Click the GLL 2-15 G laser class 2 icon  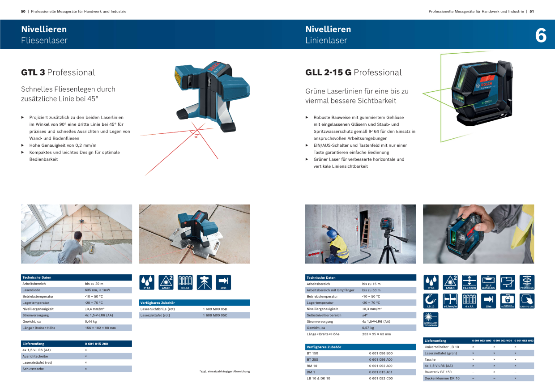450,282
